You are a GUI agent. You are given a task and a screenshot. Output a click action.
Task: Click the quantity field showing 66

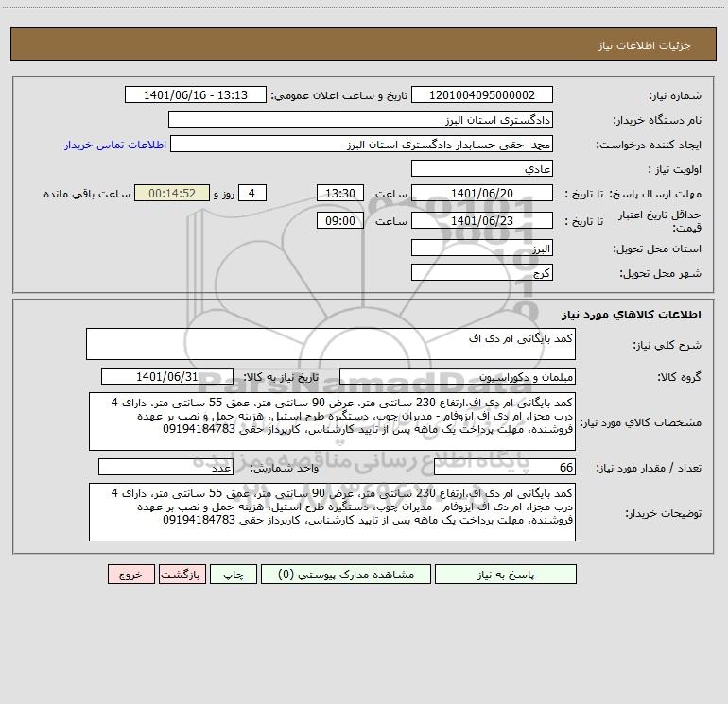point(505,467)
